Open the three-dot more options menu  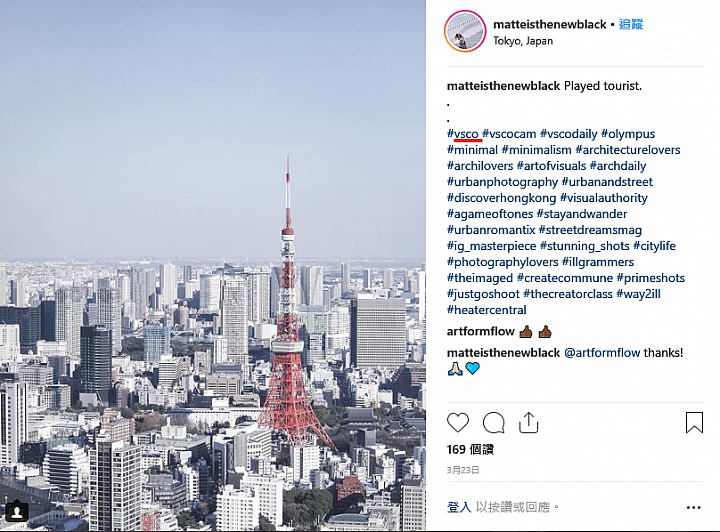(x=693, y=507)
